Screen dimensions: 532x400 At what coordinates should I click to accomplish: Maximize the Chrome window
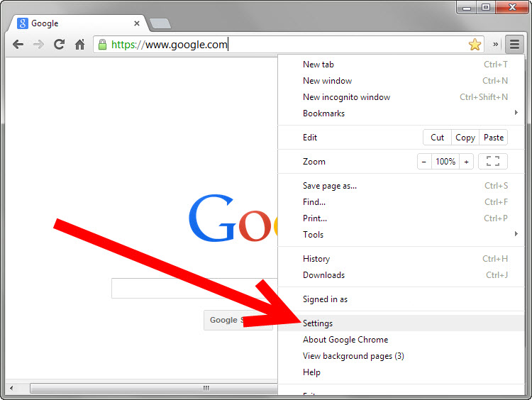(486, 8)
